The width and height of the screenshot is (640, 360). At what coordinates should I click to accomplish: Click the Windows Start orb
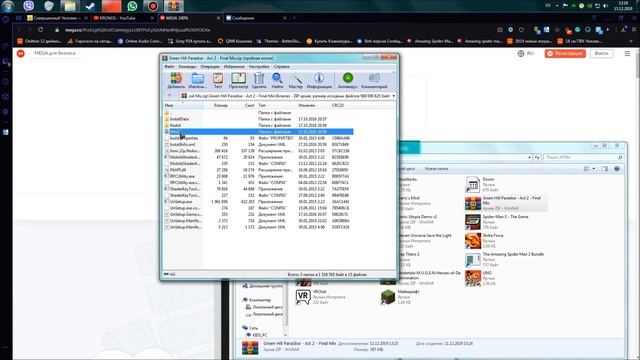pyautogui.click(x=8, y=6)
